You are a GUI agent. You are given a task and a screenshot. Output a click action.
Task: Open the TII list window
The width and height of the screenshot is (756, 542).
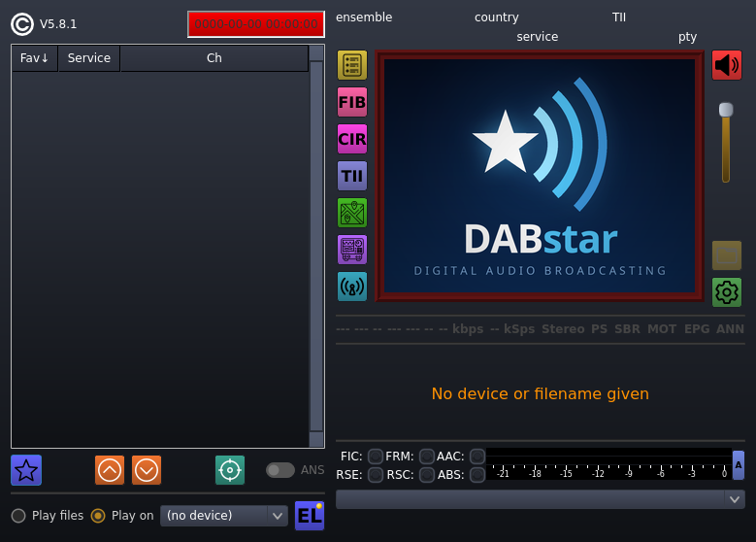pyautogui.click(x=352, y=176)
